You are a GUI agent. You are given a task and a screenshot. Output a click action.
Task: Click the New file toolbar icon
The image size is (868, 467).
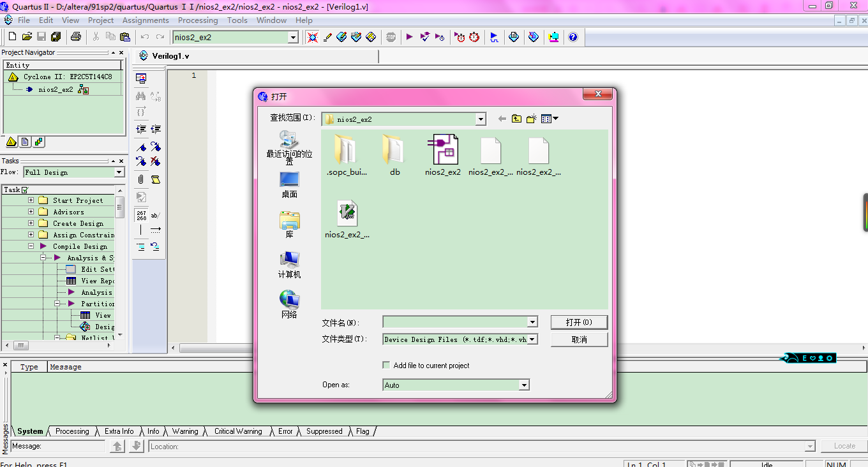coord(12,37)
